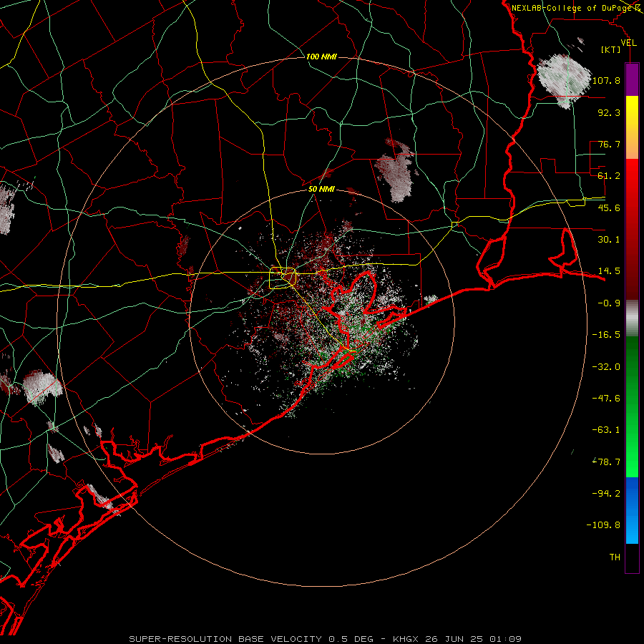
Task: Click the 107.8 velocity scale value
Action: point(606,80)
